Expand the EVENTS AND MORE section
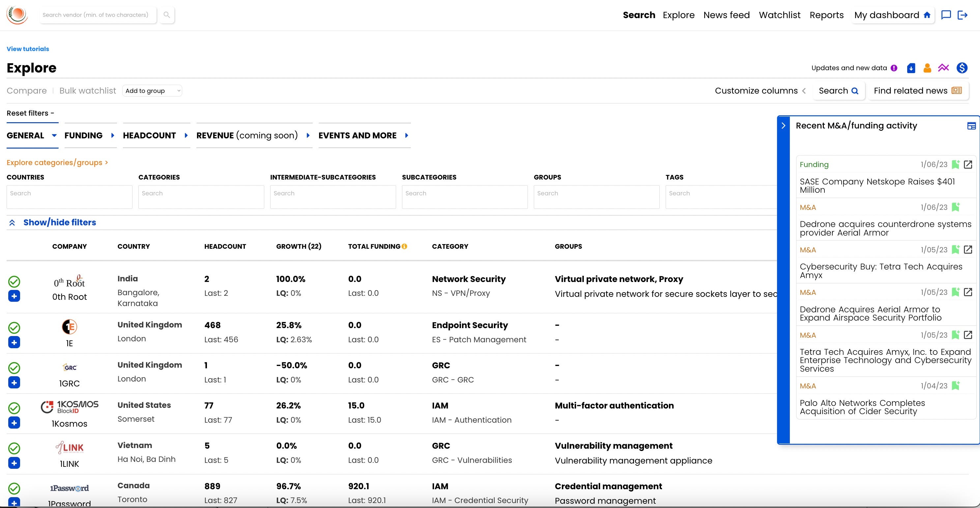Screen dimensions: 980x508 pos(364,135)
